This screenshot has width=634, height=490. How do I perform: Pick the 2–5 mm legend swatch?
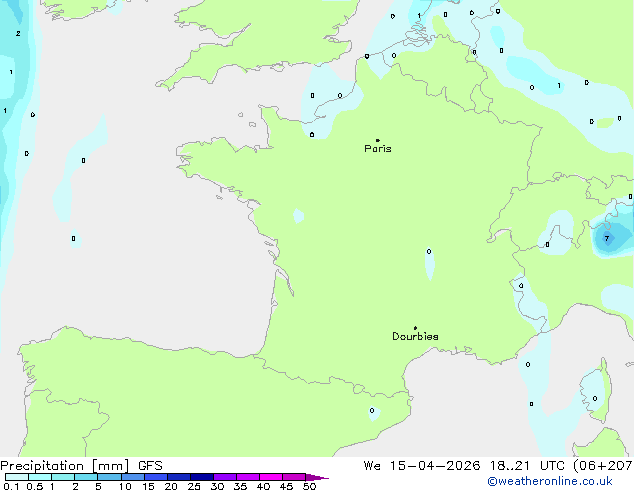pyautogui.click(x=86, y=477)
